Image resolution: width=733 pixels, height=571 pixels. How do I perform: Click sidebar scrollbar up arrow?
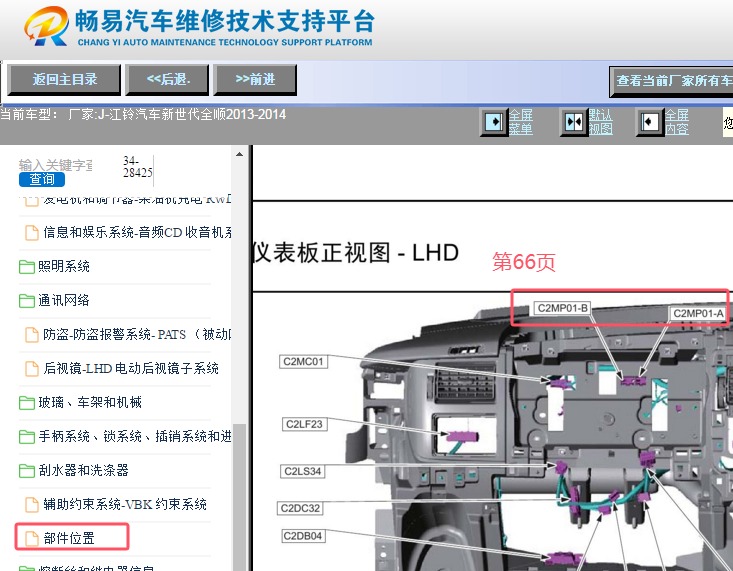pos(239,154)
